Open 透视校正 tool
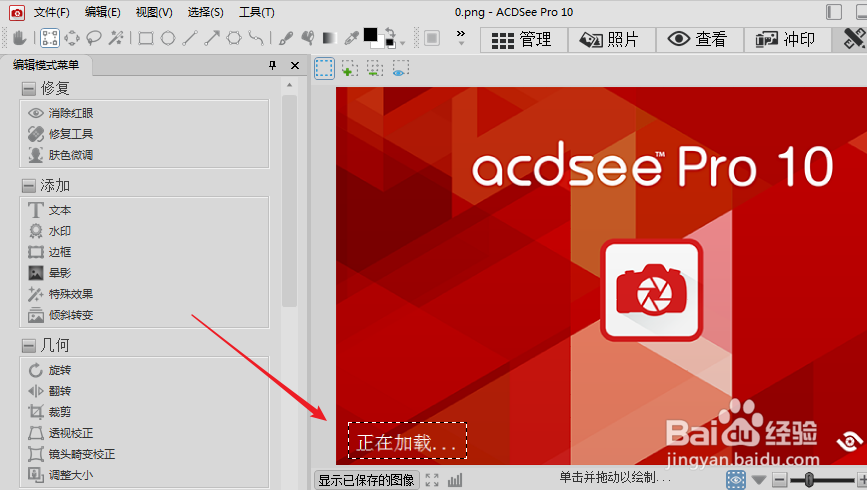The height and width of the screenshot is (490, 867). [60, 433]
